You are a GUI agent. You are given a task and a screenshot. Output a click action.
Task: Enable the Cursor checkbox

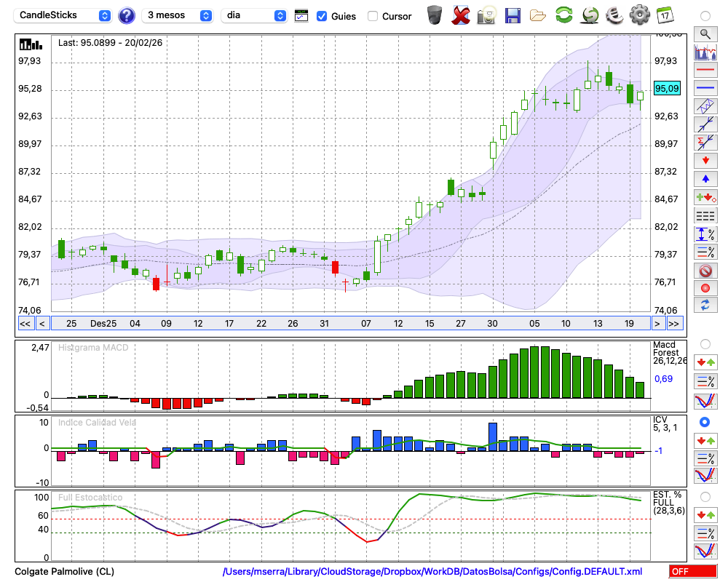[x=373, y=16]
